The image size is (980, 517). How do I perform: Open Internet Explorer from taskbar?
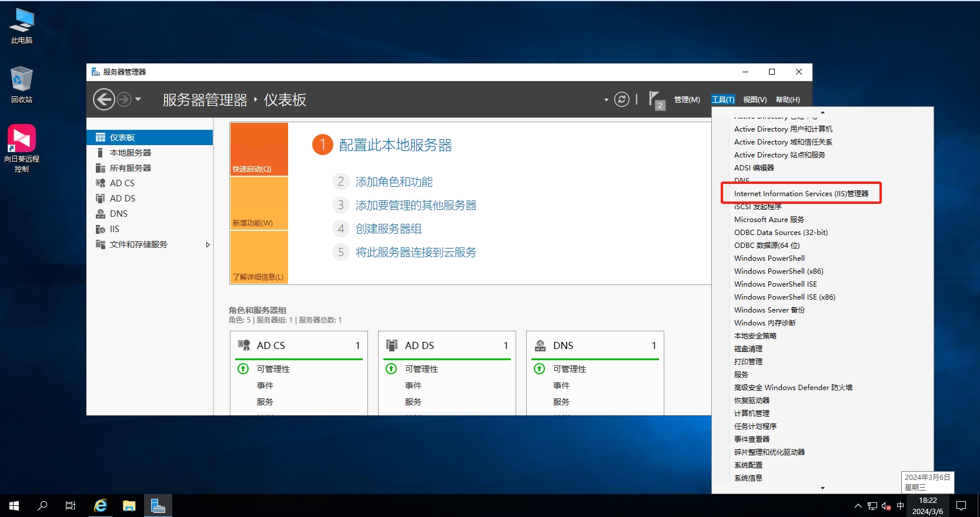pyautogui.click(x=101, y=505)
